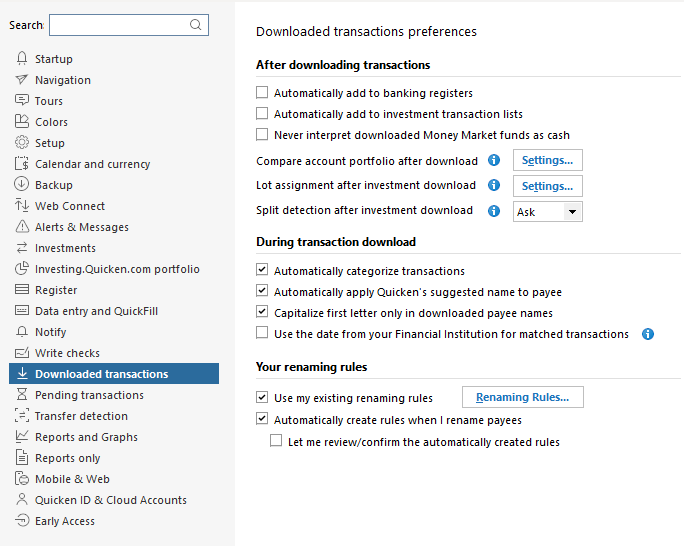Uncheck Automatically categorize transactions
Image resolution: width=684 pixels, height=546 pixels.
263,271
